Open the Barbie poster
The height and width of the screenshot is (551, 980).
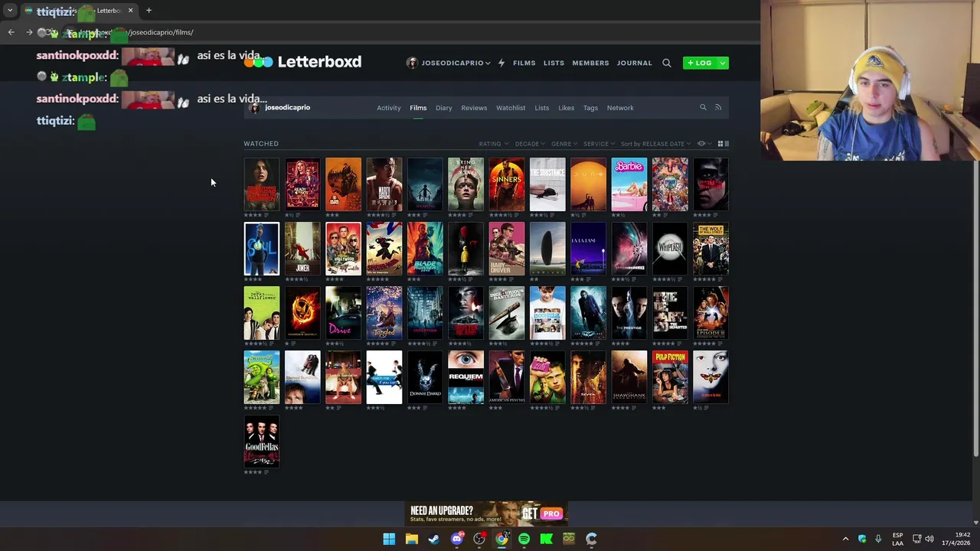[629, 184]
